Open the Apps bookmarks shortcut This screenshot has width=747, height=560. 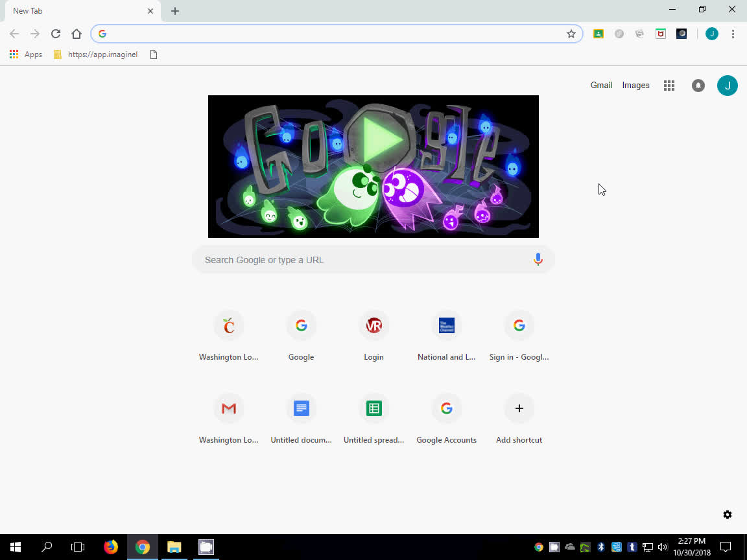point(26,54)
